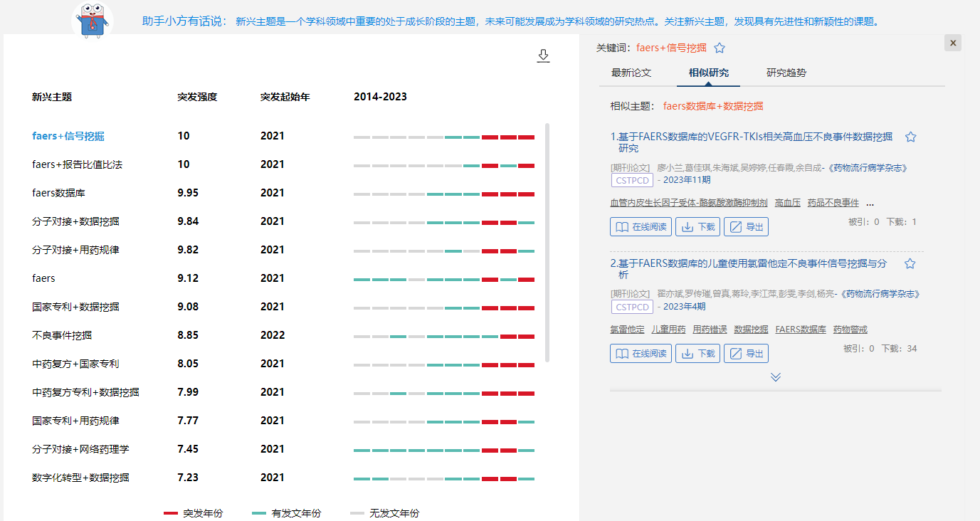Switch to the 研究趋势 tab

[786, 73]
